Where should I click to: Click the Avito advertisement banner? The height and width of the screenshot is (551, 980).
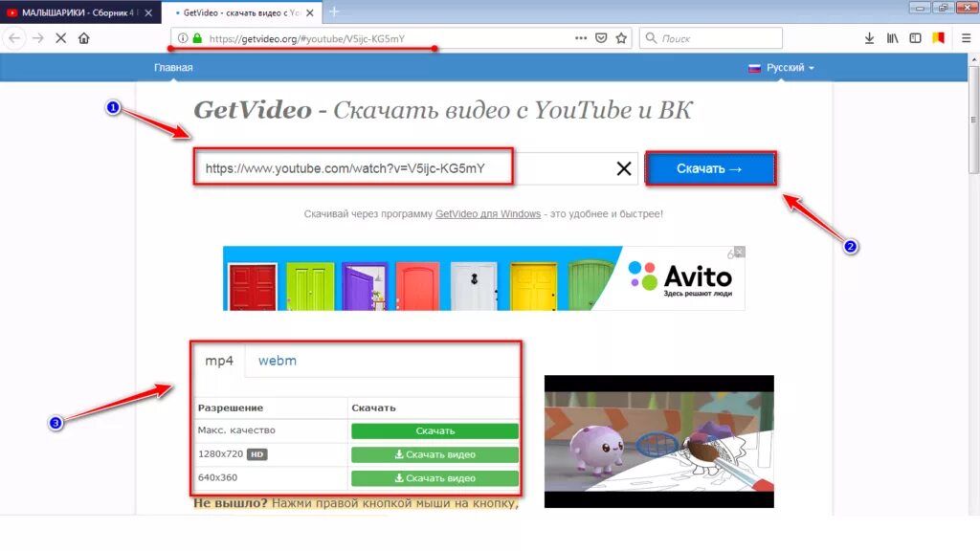[483, 278]
